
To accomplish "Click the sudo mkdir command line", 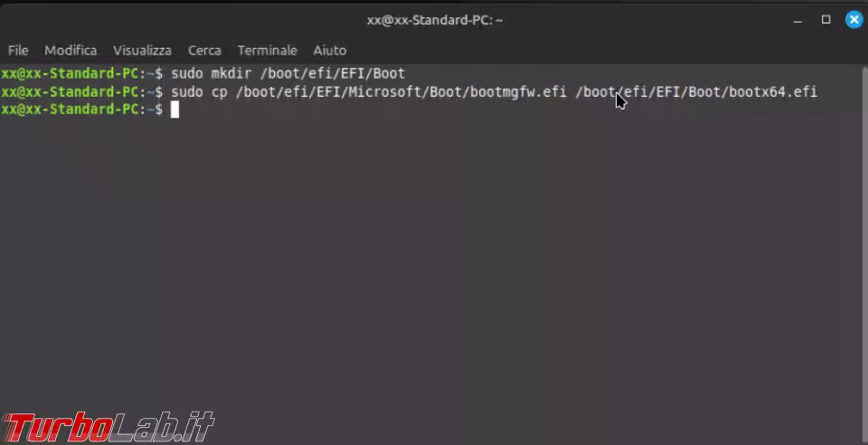I will point(203,73).
